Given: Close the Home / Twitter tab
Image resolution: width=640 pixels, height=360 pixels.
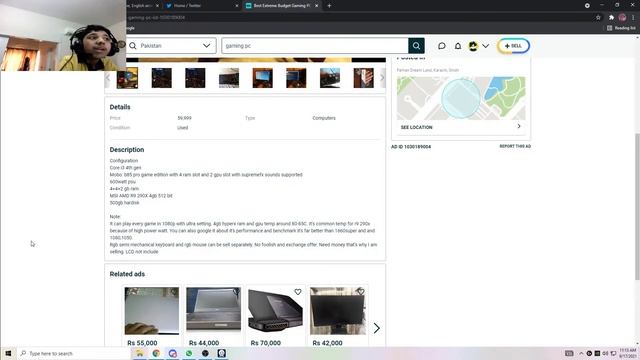Looking at the screenshot, I should (237, 6).
